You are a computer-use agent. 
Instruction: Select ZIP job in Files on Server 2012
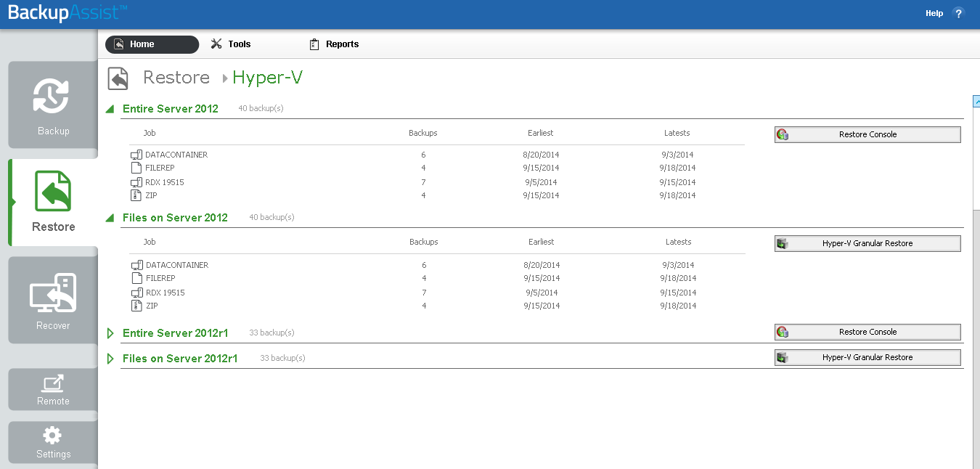152,306
